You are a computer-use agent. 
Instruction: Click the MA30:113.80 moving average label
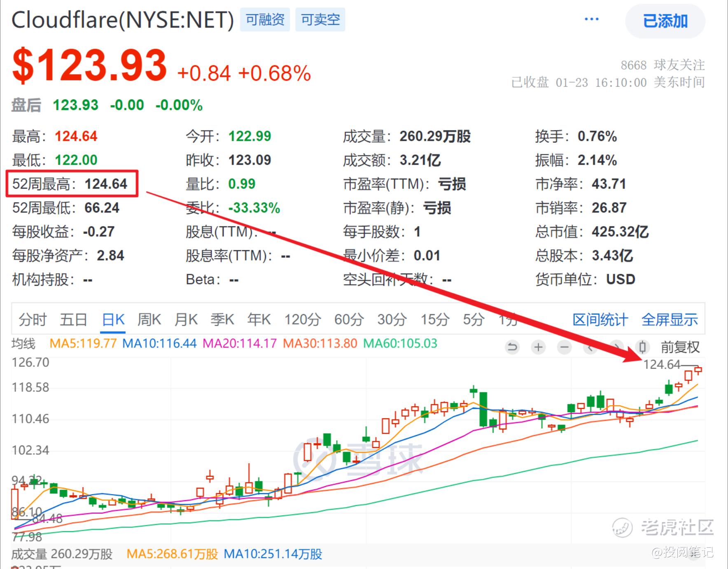coord(320,343)
